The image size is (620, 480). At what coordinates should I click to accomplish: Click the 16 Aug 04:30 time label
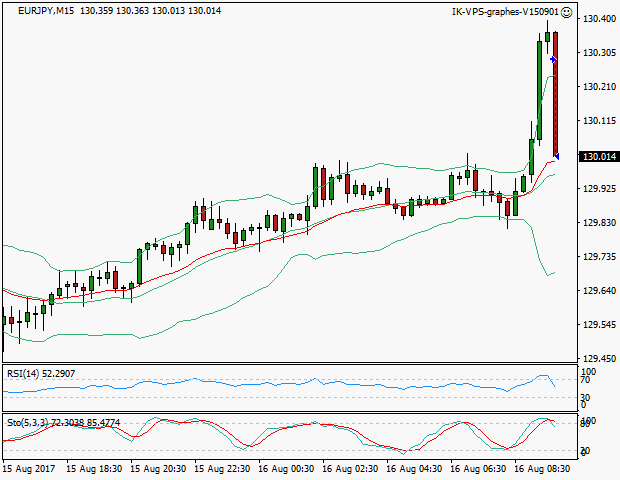coord(415,468)
